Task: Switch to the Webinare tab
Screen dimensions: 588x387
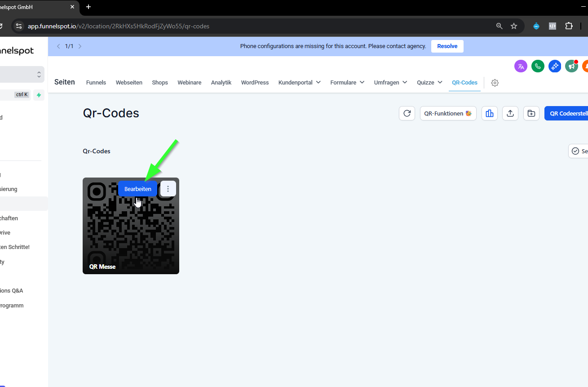Action: (189, 83)
